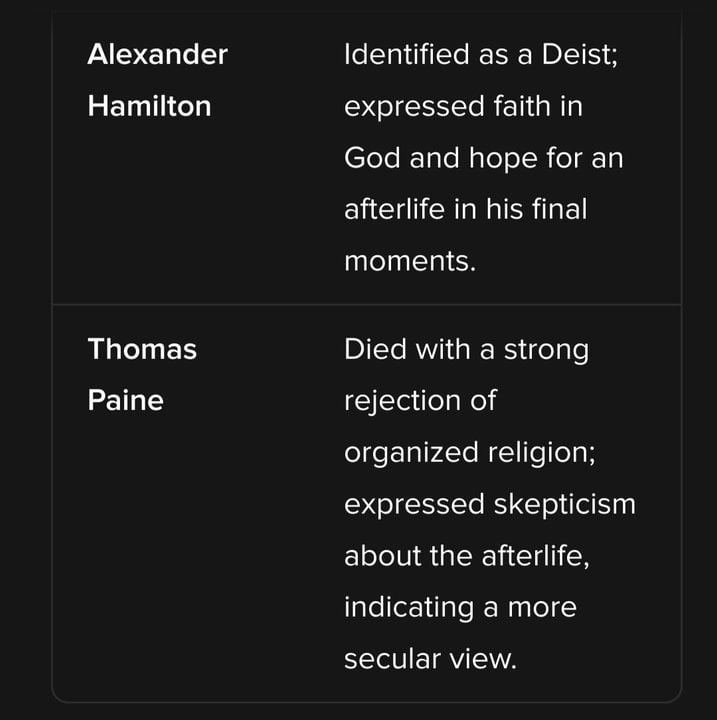Click the line "God and hope for an"
Image resolution: width=717 pixels, height=720 pixels.
pos(483,158)
